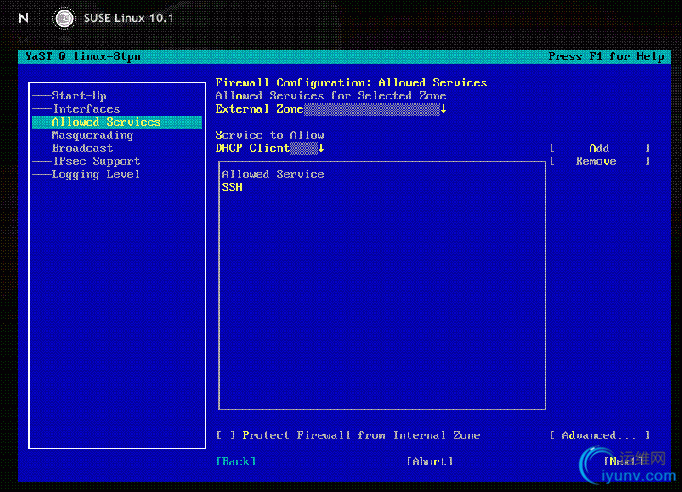This screenshot has height=492, width=682.
Task: Select the highlighted Allowed Services entry
Action: [117, 122]
